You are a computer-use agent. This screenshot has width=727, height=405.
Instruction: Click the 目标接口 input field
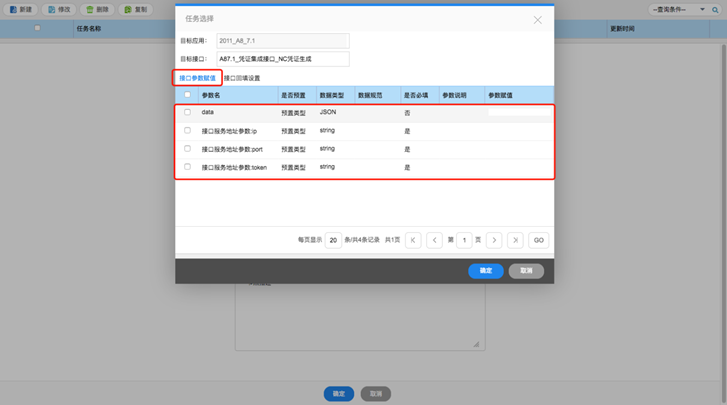coord(283,59)
